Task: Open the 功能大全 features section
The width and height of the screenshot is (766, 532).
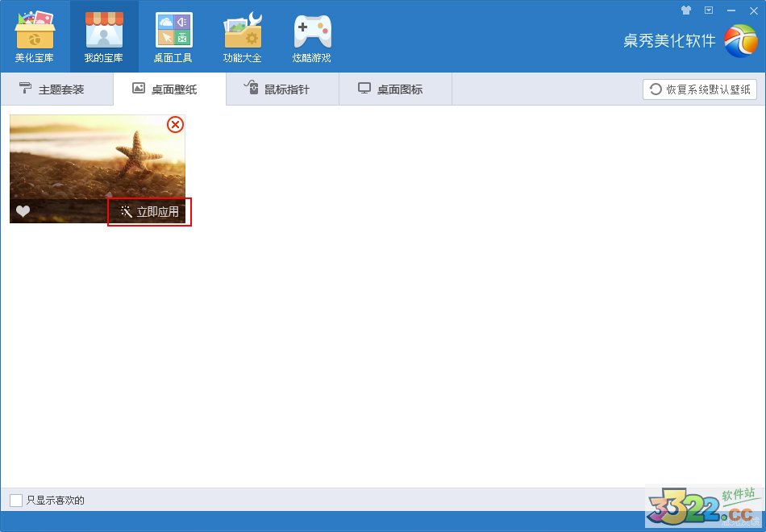Action: coord(243,36)
